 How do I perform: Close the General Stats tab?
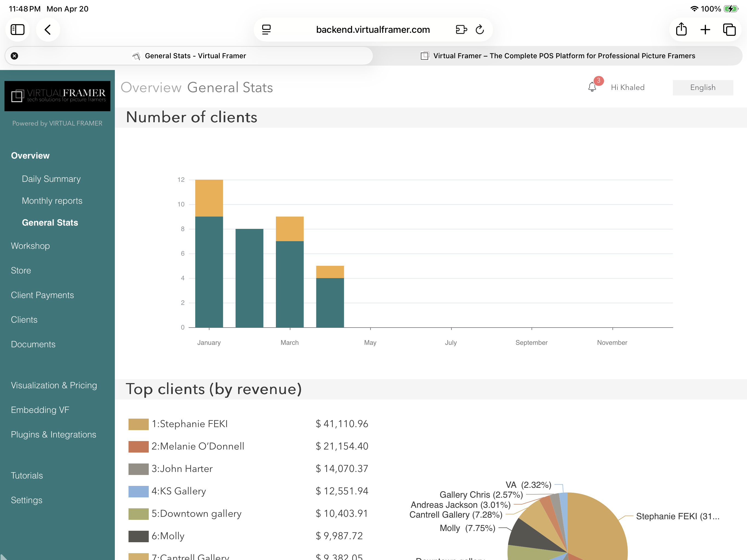pos(14,56)
